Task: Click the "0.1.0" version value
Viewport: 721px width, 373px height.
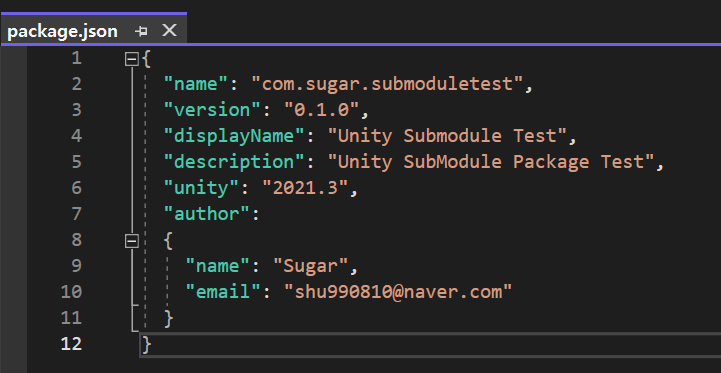Action: [x=322, y=110]
